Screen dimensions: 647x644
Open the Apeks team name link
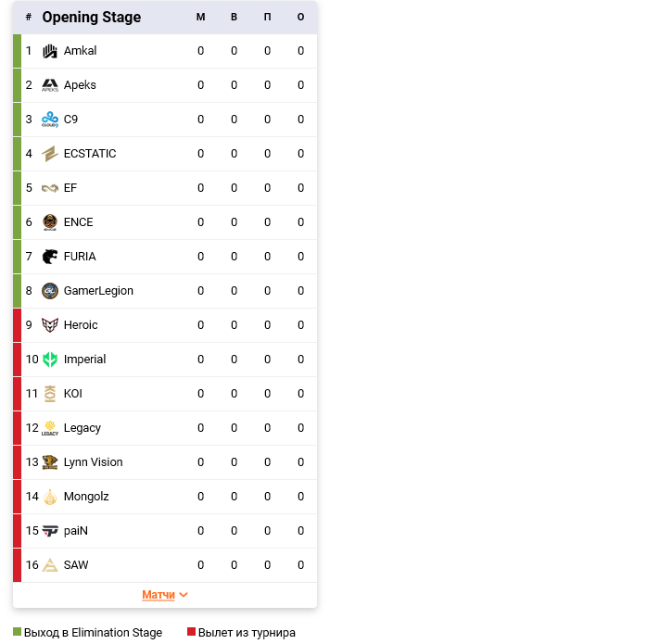[80, 85]
